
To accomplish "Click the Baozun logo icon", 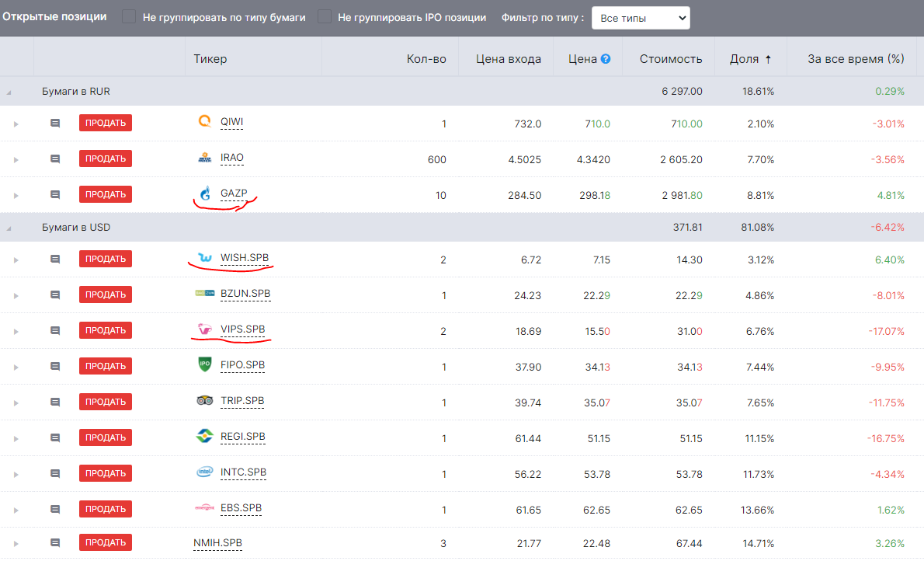I will coord(204,293).
